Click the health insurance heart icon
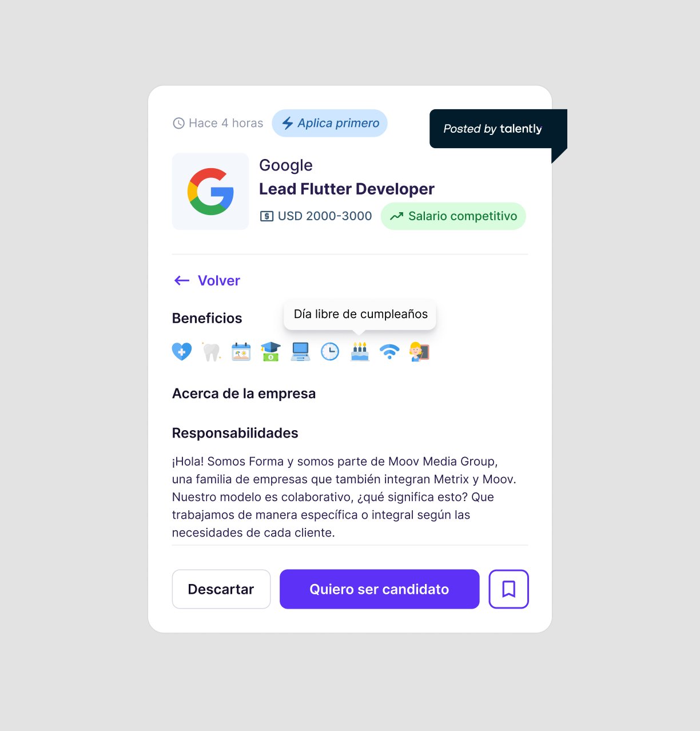This screenshot has height=731, width=700. [x=182, y=351]
